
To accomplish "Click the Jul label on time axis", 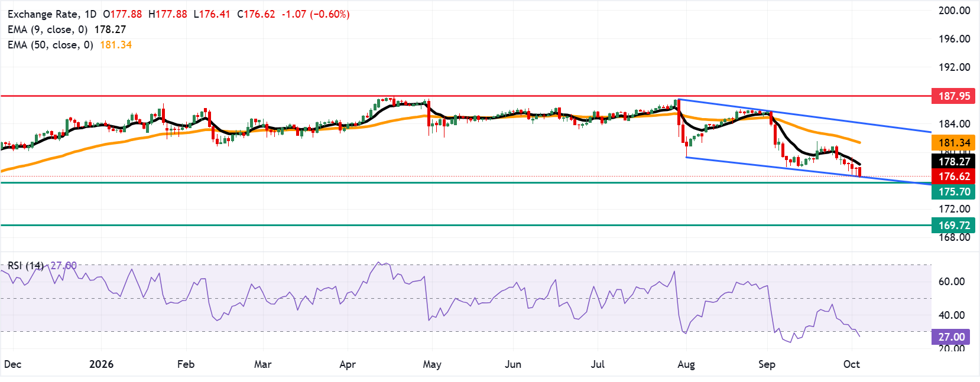I will tap(598, 364).
